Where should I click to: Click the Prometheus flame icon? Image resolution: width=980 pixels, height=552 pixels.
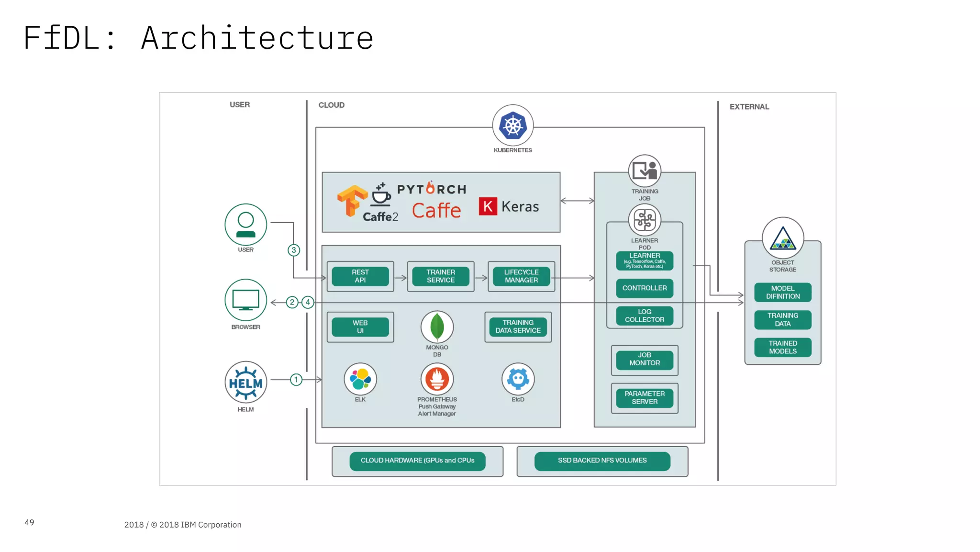(x=437, y=379)
